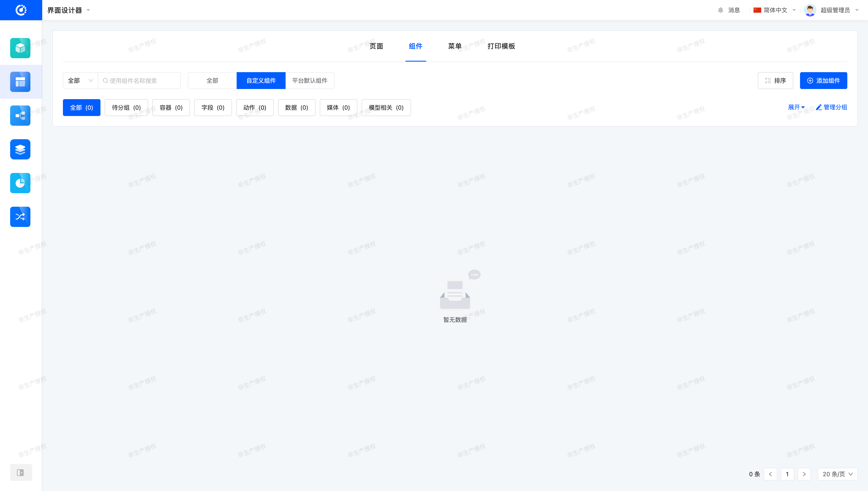Click the shuffle arrows sidebar icon

tap(20, 217)
